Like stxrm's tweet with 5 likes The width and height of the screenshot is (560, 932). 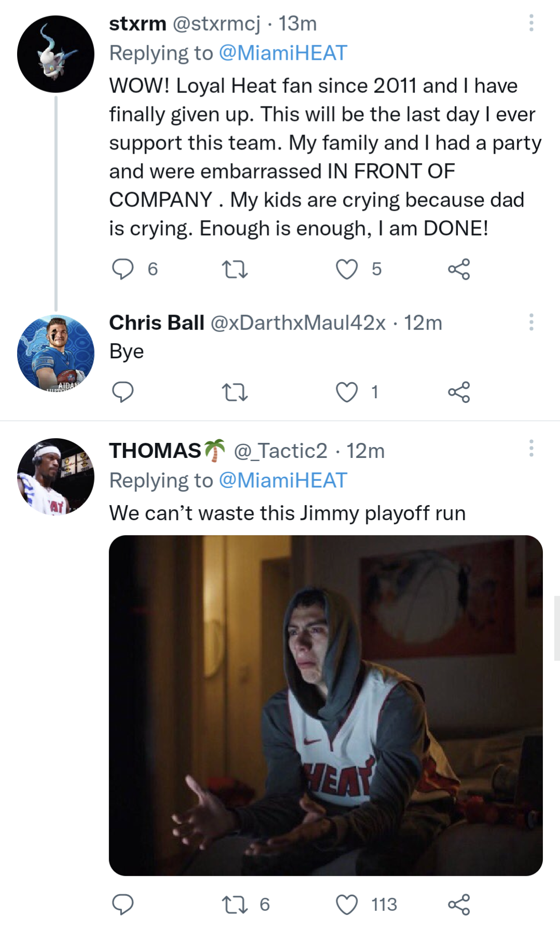pos(347,269)
